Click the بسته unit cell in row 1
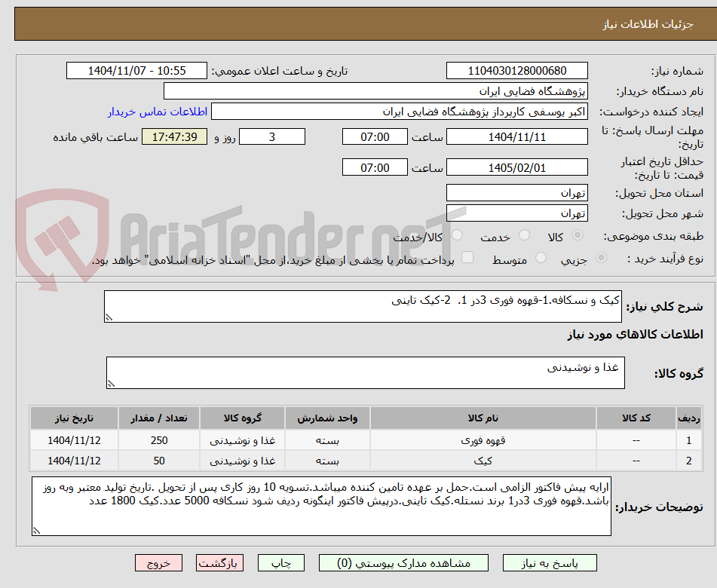This screenshot has height=588, width=717. pos(327,440)
